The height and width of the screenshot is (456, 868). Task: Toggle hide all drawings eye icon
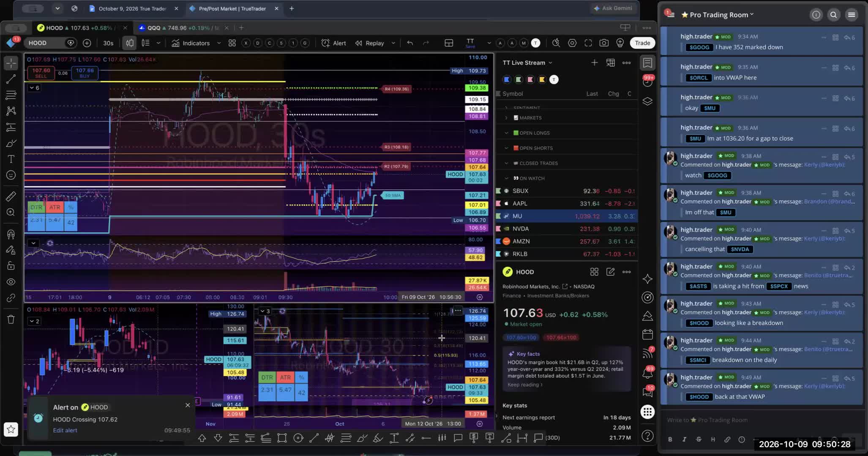tap(11, 282)
